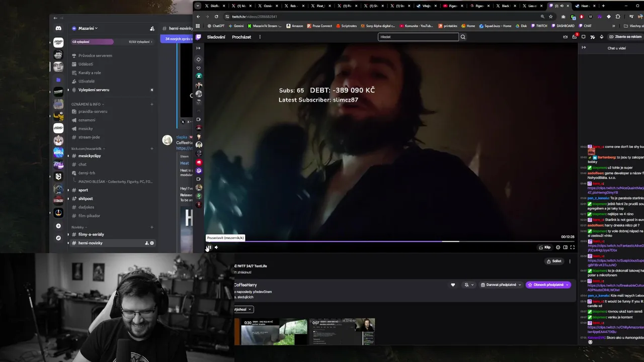Image resolution: width=644 pixels, height=362 pixels.
Task: Open the Twitch more options dots menu
Action: [260, 37]
